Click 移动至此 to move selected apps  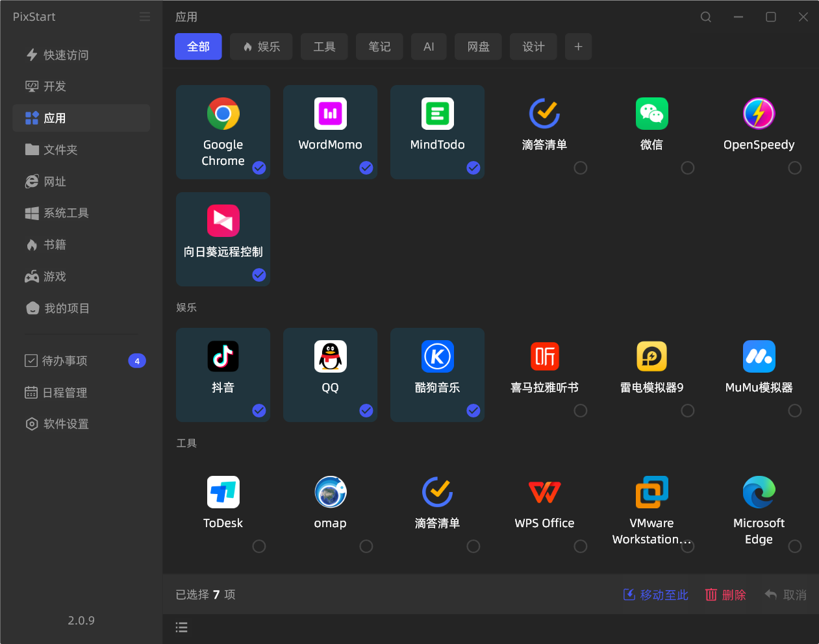pyautogui.click(x=655, y=595)
